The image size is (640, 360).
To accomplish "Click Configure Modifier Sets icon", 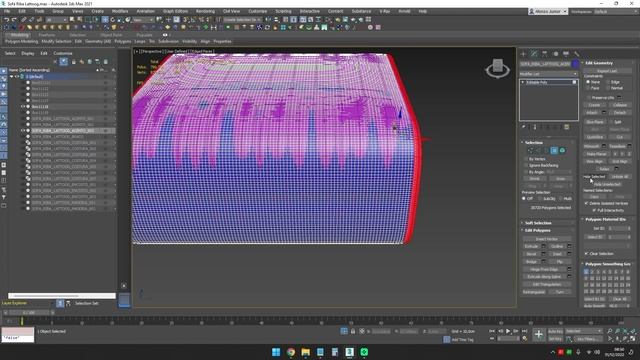I will tap(567, 127).
